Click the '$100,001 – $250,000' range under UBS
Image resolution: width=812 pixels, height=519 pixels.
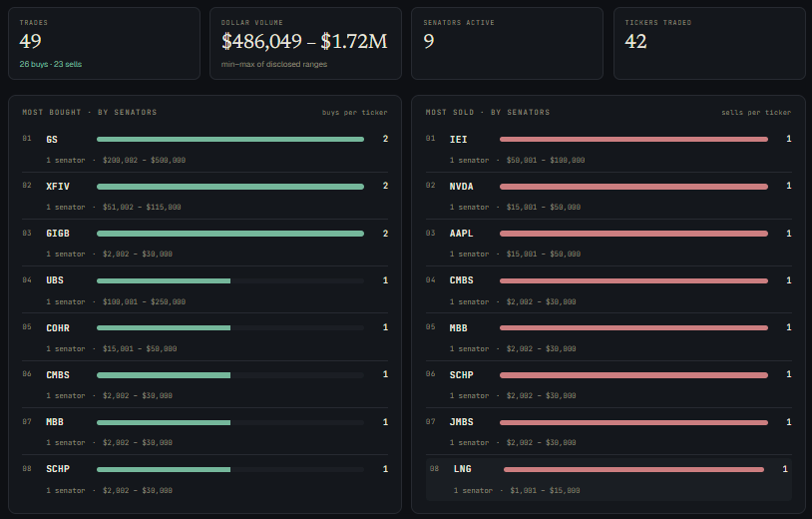tap(144, 301)
